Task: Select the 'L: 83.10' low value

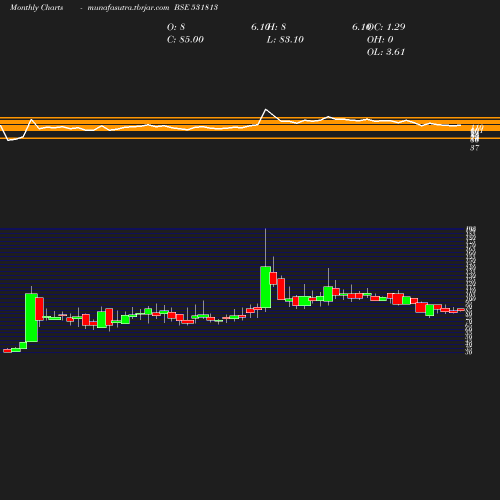Action: (x=285, y=39)
